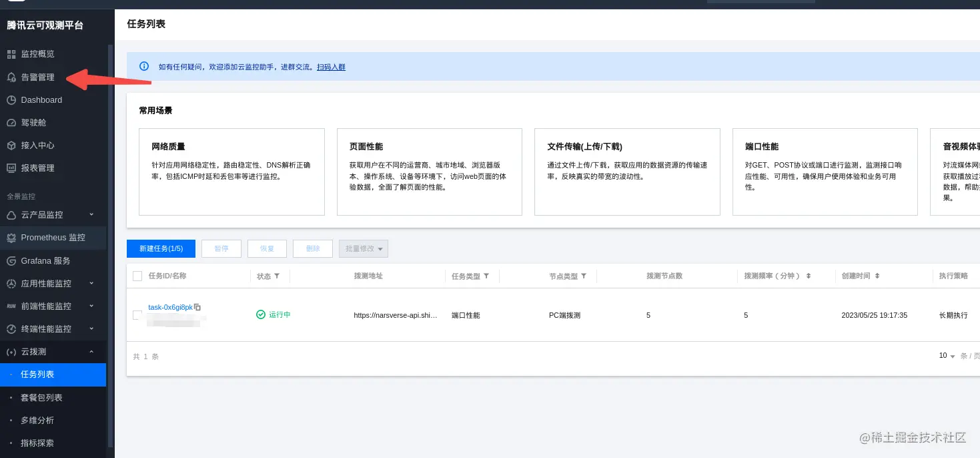Open the 批量修改 dropdown
The width and height of the screenshot is (980, 458).
[364, 248]
